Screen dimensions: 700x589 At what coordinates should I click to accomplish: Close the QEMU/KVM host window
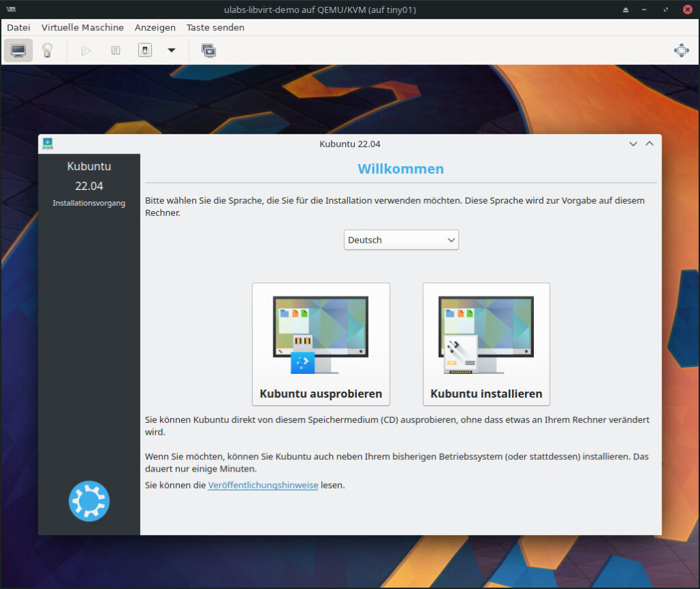point(688,10)
